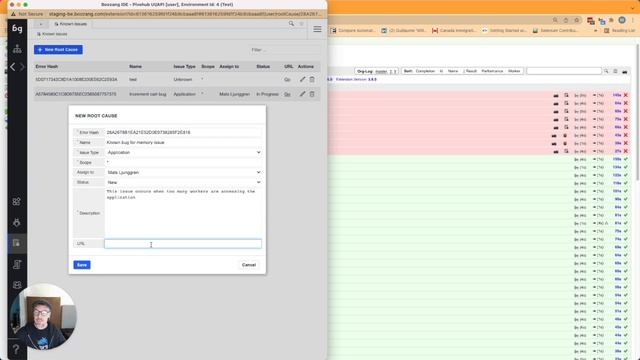Delete the In Progress row with the trash icon
Screen dimensions: 640x360
click(x=312, y=94)
